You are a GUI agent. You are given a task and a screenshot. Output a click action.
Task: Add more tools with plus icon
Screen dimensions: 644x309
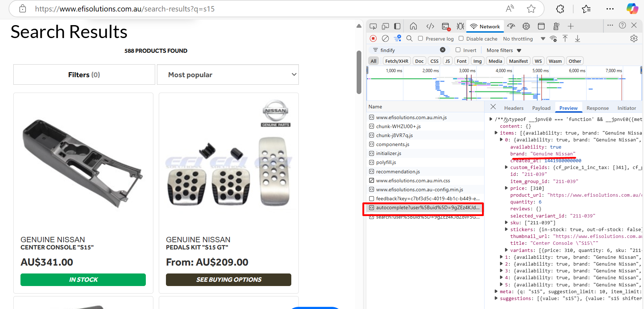coord(571,26)
